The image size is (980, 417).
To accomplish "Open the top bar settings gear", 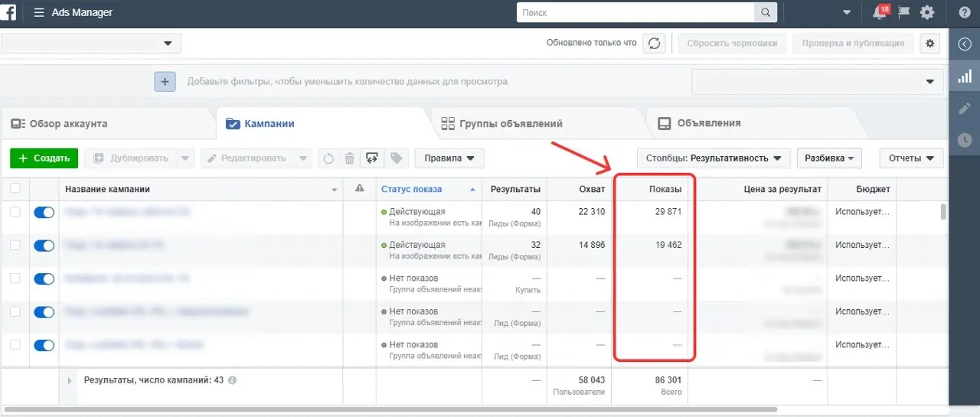I will 927,13.
